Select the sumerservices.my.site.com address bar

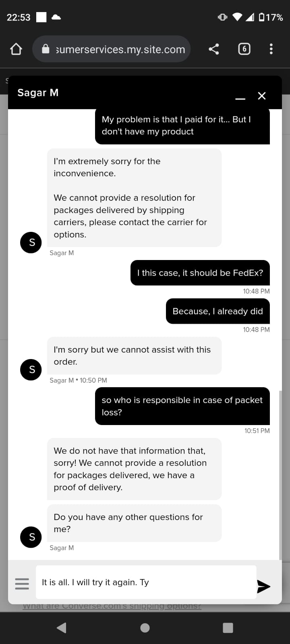coord(111,49)
